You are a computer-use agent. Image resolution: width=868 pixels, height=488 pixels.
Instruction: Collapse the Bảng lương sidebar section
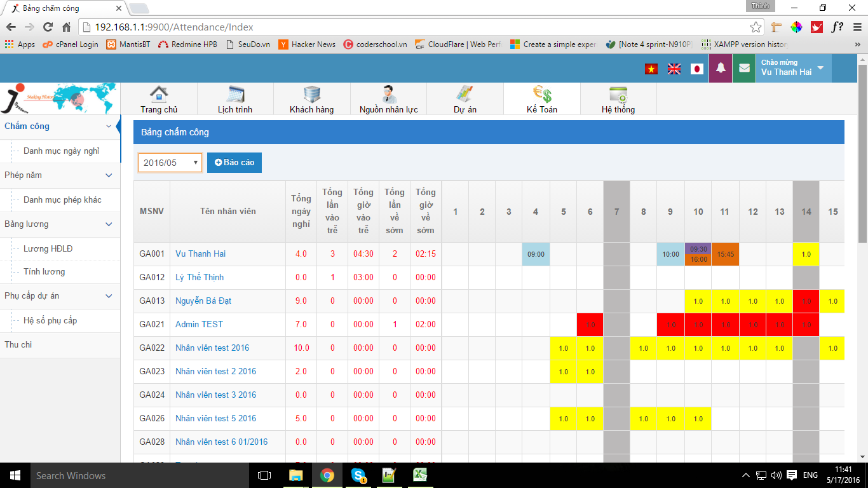coord(109,224)
